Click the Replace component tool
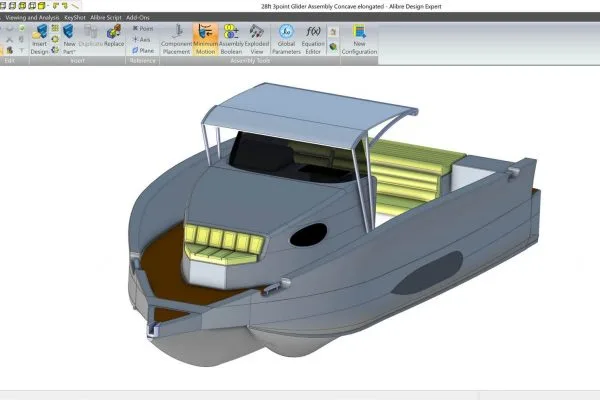This screenshot has width=600, height=400. (114, 36)
